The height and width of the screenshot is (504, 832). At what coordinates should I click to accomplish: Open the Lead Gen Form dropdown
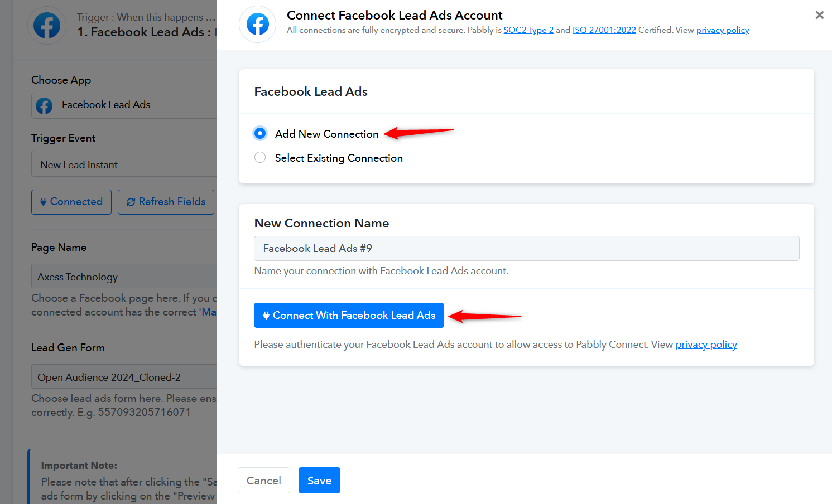tap(124, 377)
